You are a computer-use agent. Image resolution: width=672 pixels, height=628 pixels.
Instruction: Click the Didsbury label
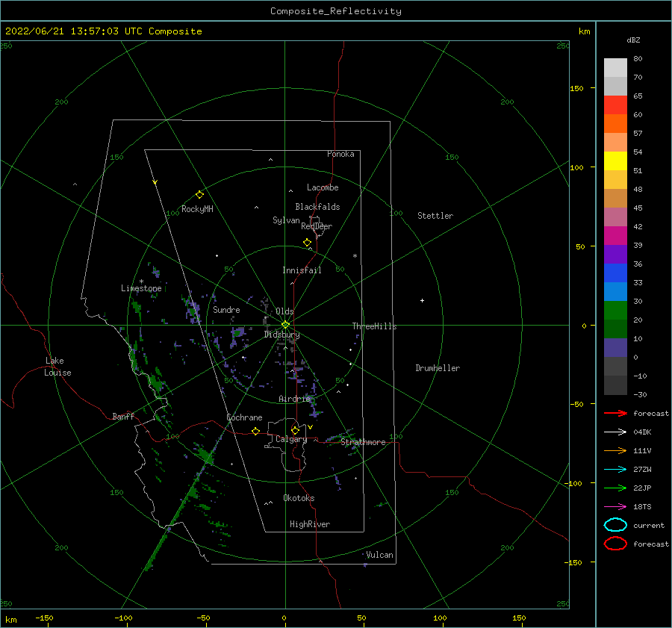tap(282, 335)
